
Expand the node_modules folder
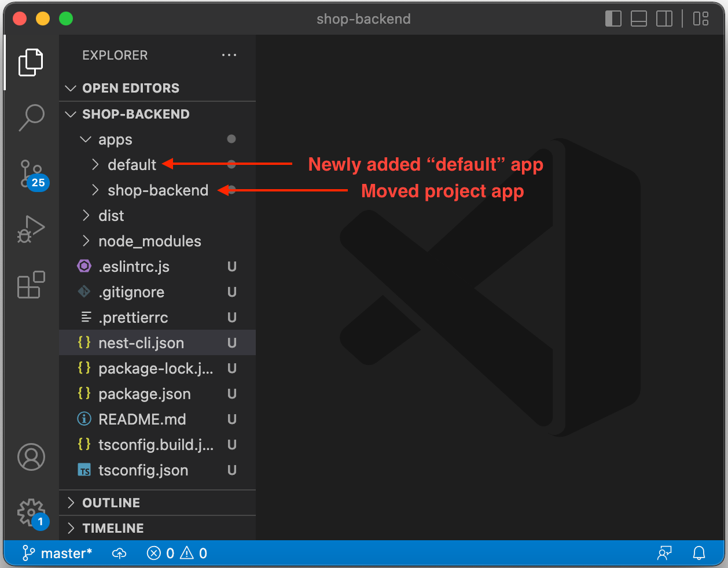click(x=157, y=241)
